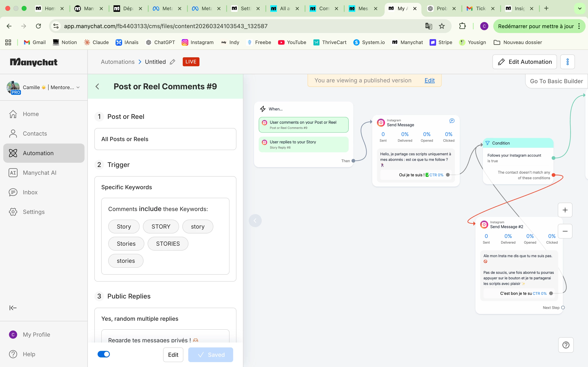Viewport: 588px width, 367px height.
Task: Open the Chrome tab list dropdown arrow
Action: coord(579,9)
